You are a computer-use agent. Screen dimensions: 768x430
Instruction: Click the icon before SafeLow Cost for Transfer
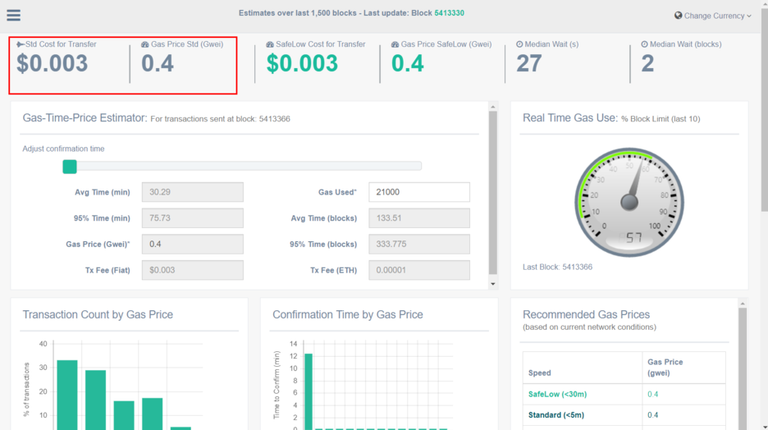270,45
